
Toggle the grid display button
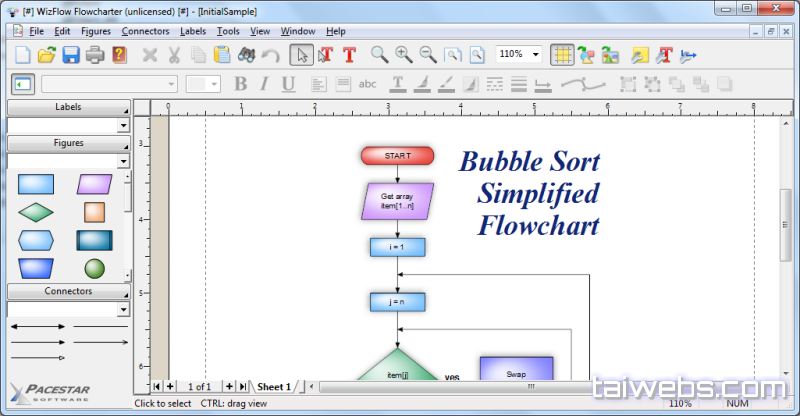coord(562,54)
